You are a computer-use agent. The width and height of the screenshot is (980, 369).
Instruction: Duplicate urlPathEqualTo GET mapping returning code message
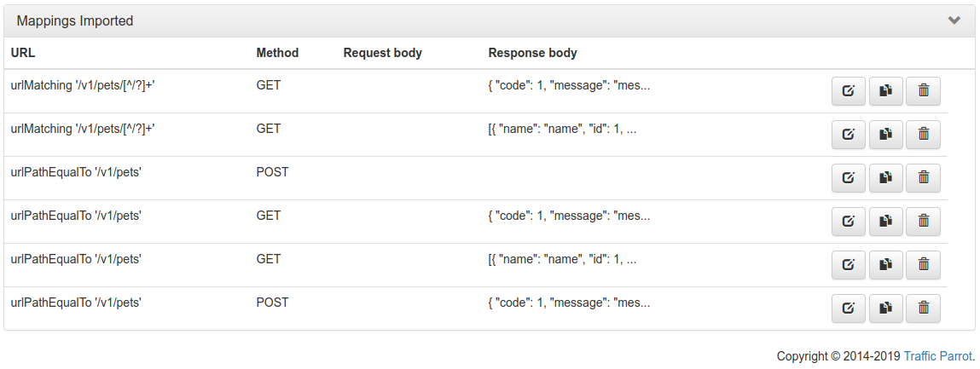click(885, 221)
